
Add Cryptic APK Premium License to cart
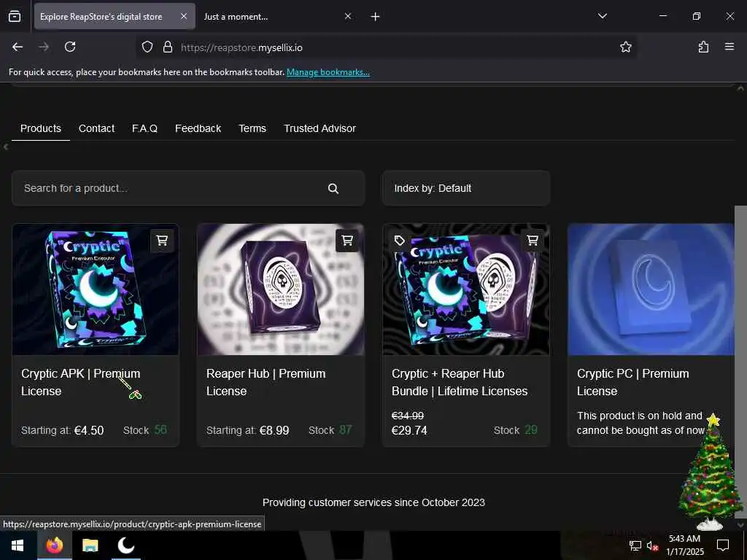click(x=162, y=241)
